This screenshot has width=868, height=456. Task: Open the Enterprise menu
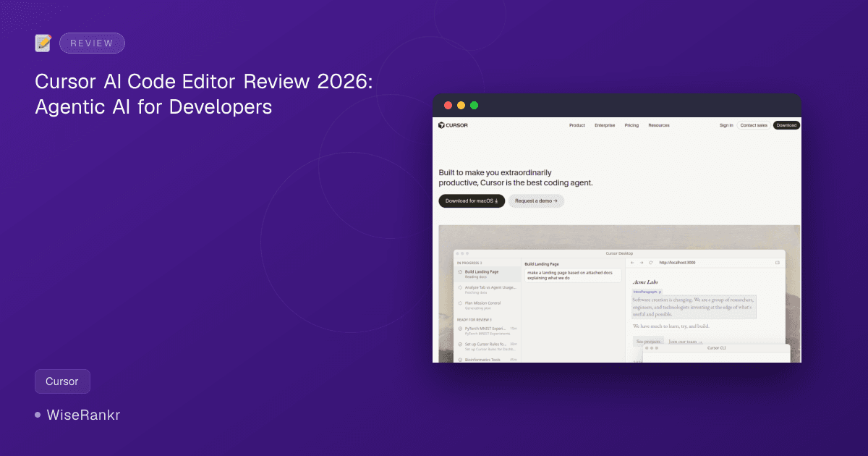(605, 125)
